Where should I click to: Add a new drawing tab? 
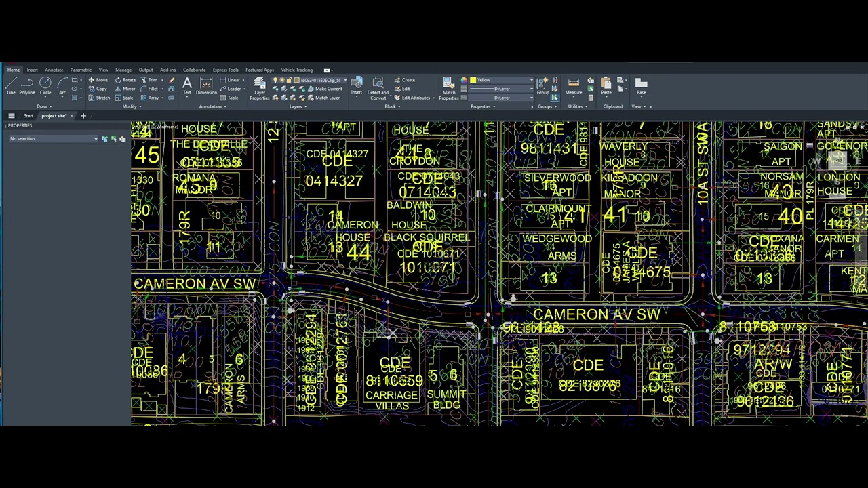coord(83,116)
